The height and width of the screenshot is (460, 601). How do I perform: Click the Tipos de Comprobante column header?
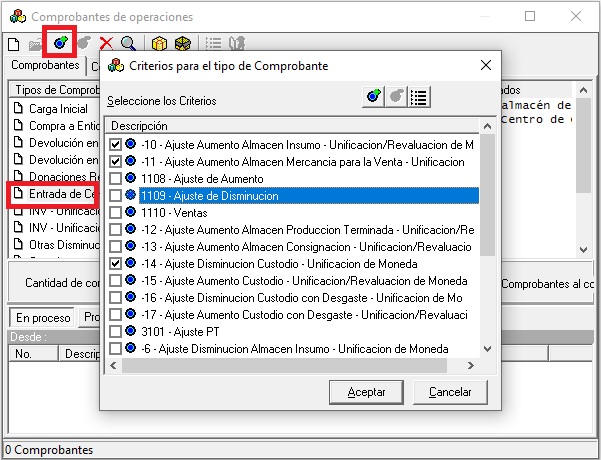point(54,90)
